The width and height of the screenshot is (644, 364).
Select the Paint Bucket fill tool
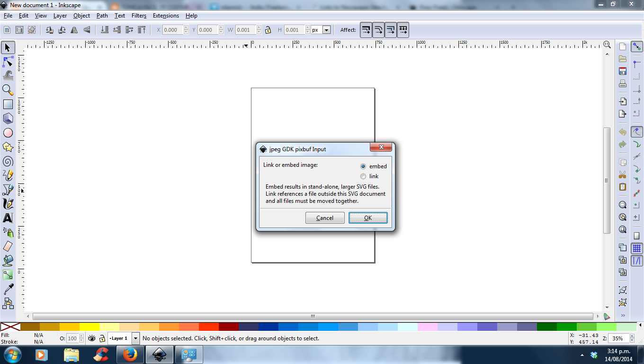tap(8, 261)
